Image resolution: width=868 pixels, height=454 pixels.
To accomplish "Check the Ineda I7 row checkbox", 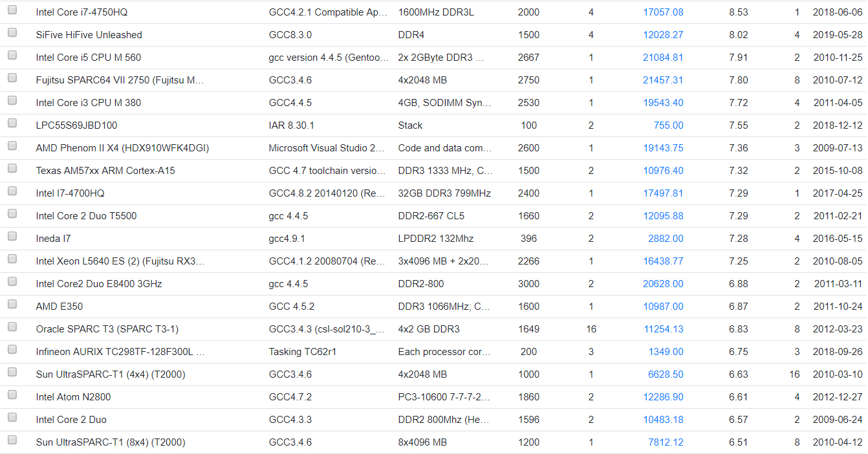I will (x=12, y=237).
